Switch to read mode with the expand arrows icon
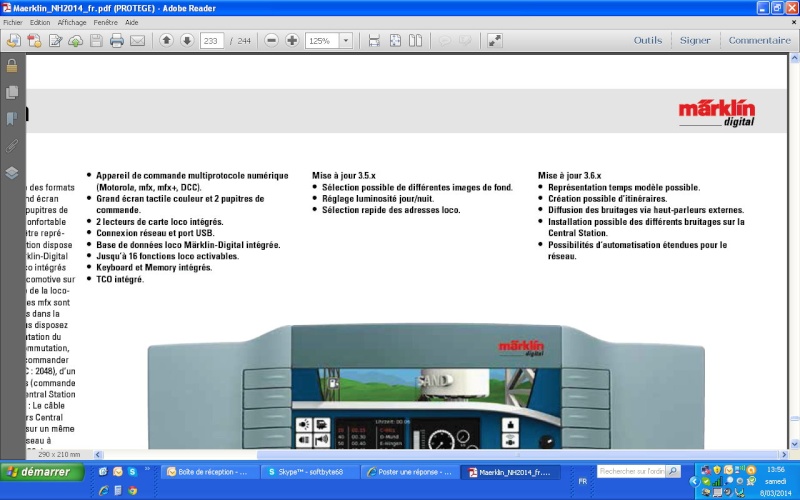This screenshot has width=800, height=500. pos(494,40)
